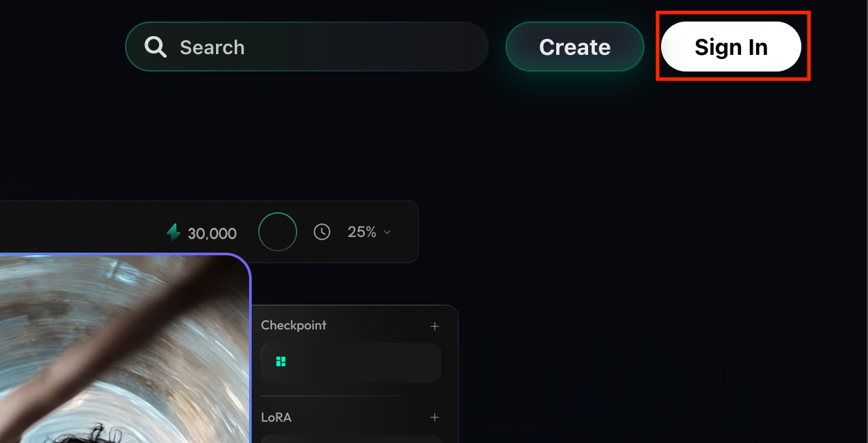Click the LoRA section heading
This screenshot has height=443, width=868.
pos(276,417)
